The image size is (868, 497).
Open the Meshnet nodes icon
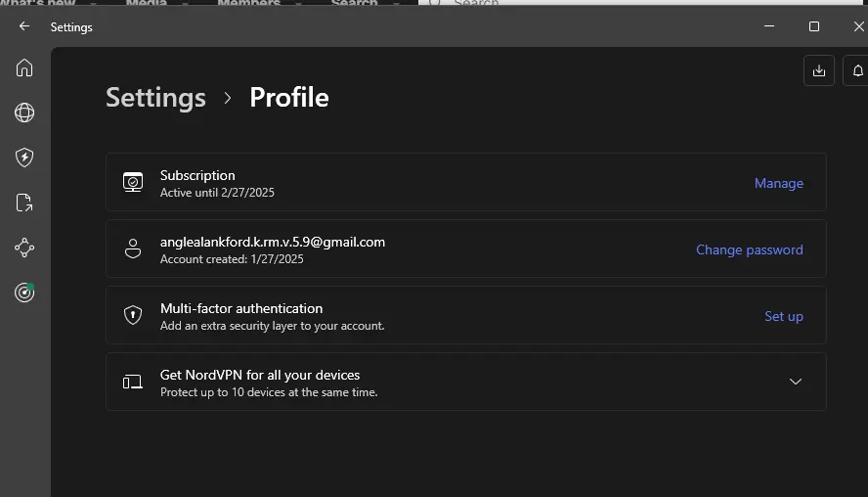24,248
